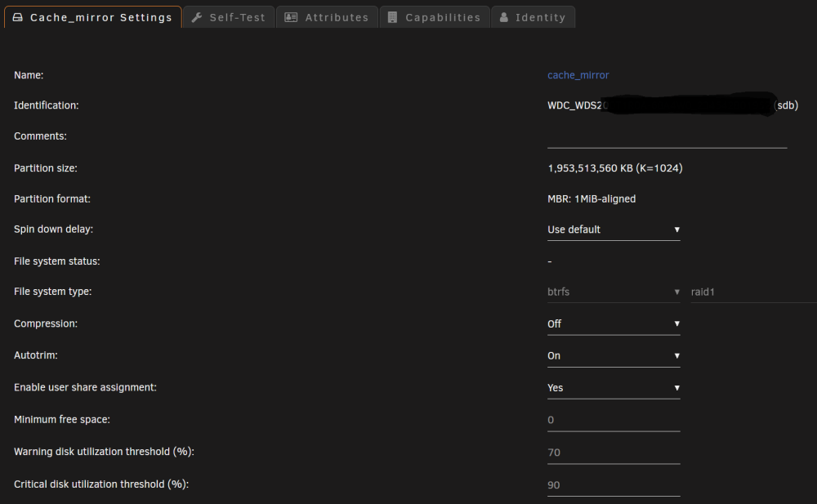
Task: Click the raid1 profile field
Action: (753, 292)
